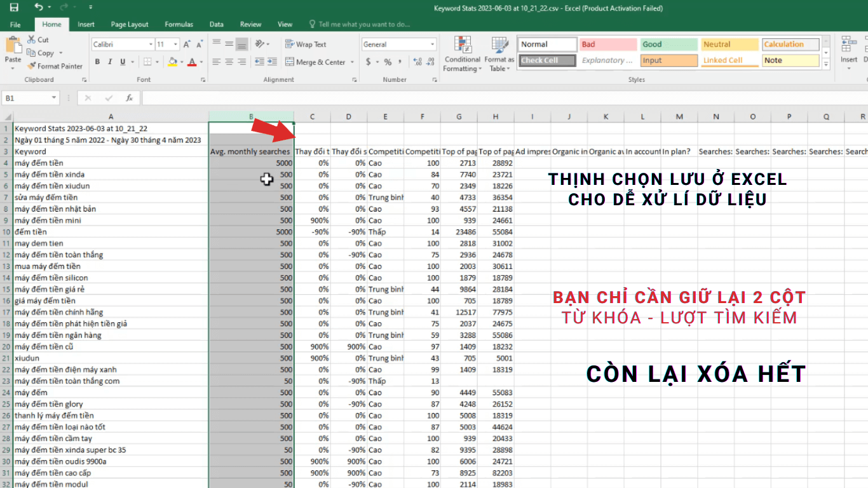Apply bold formatting from the Font group
This screenshot has width=868, height=488.
(x=97, y=61)
